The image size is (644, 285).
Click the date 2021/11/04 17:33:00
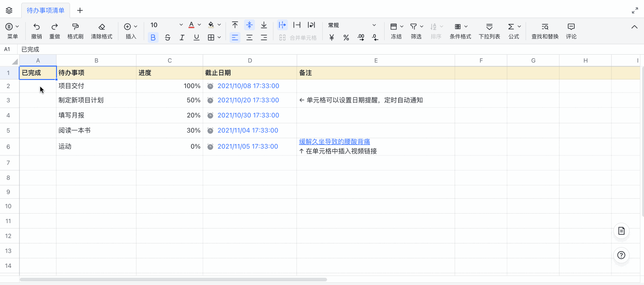248,131
